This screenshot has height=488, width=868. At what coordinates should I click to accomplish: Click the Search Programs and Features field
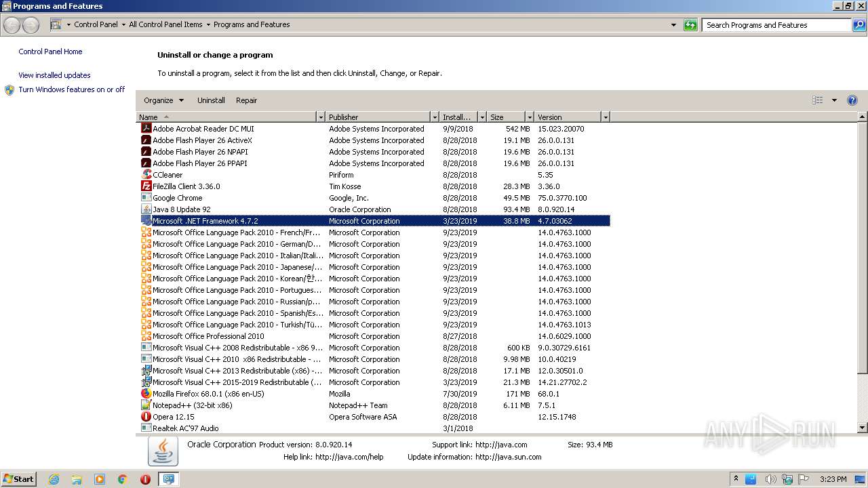point(776,25)
